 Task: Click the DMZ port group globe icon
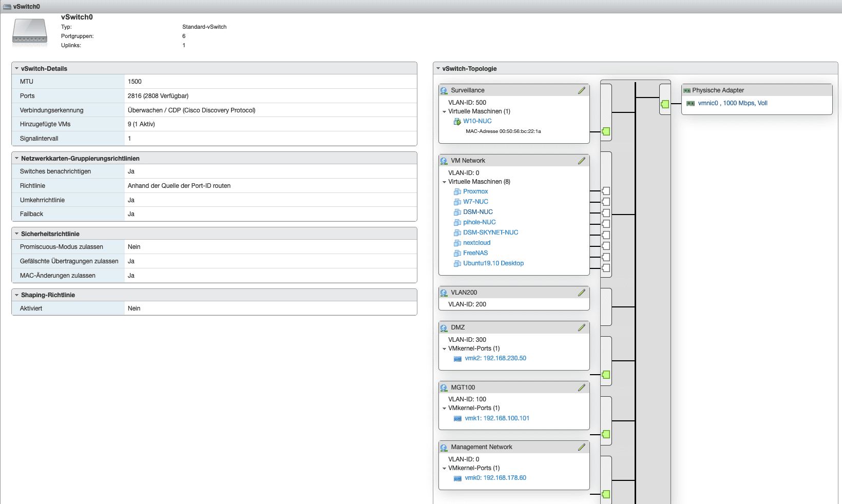click(x=444, y=328)
